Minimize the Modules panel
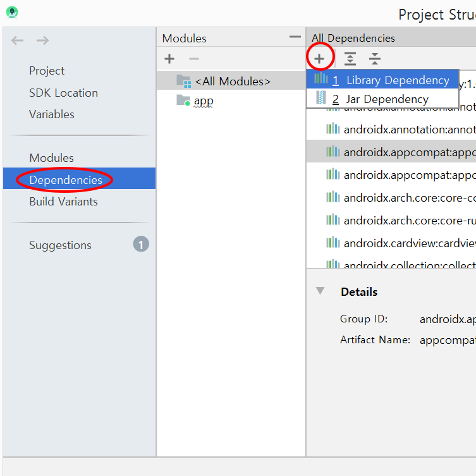Screen dimensions: 476x476 click(295, 37)
